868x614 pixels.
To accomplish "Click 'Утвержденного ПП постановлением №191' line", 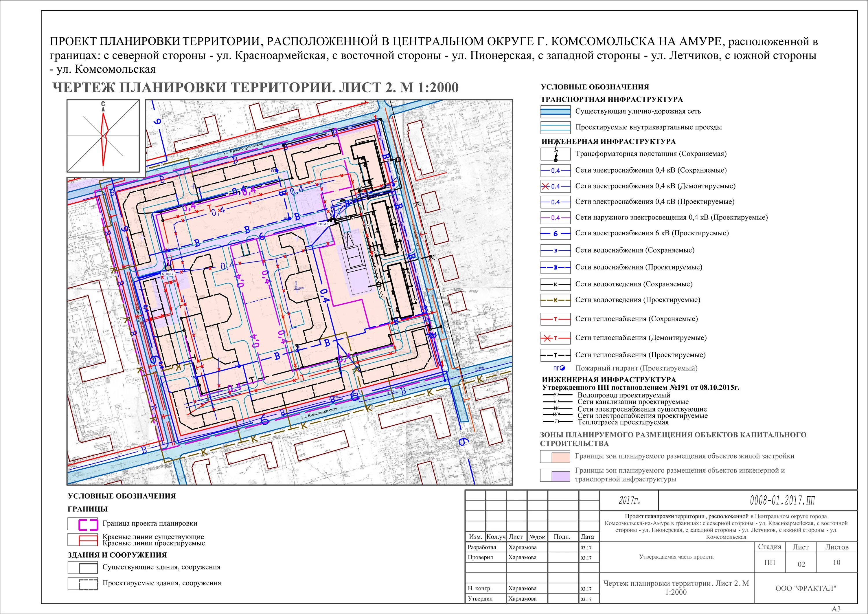I will [641, 387].
